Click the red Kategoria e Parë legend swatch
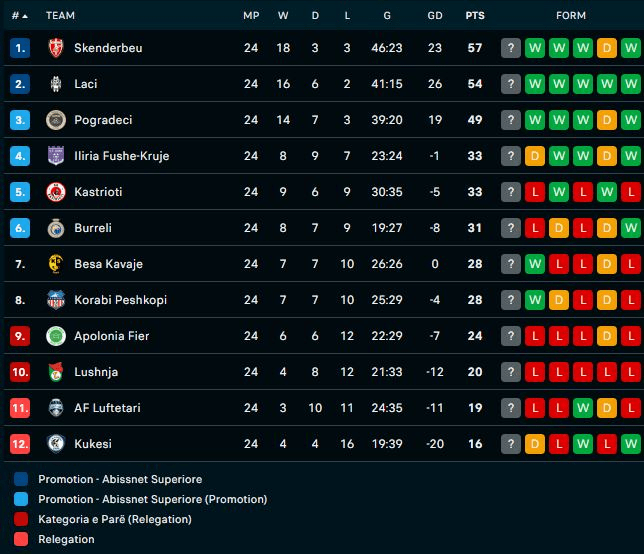Image resolution: width=644 pixels, height=554 pixels. pyautogui.click(x=22, y=519)
